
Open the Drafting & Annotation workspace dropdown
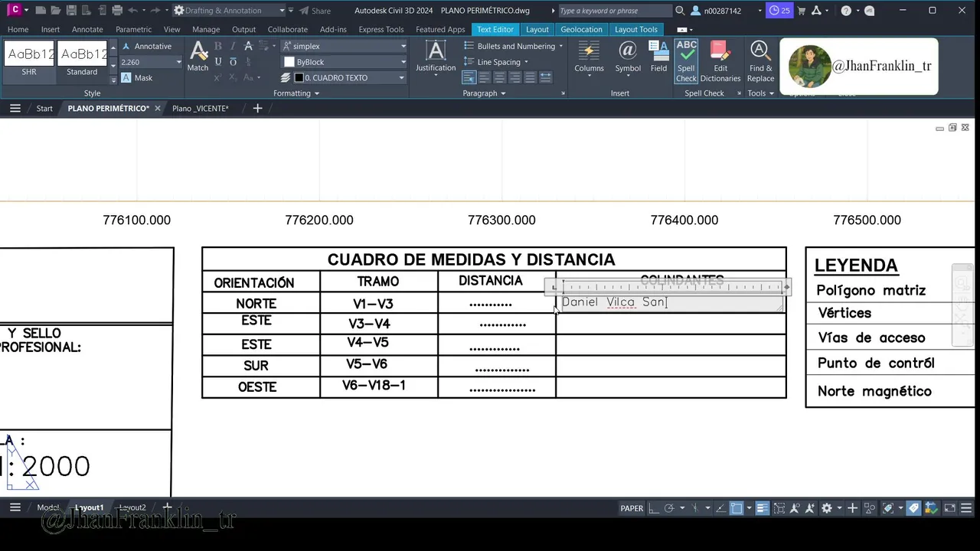point(230,11)
